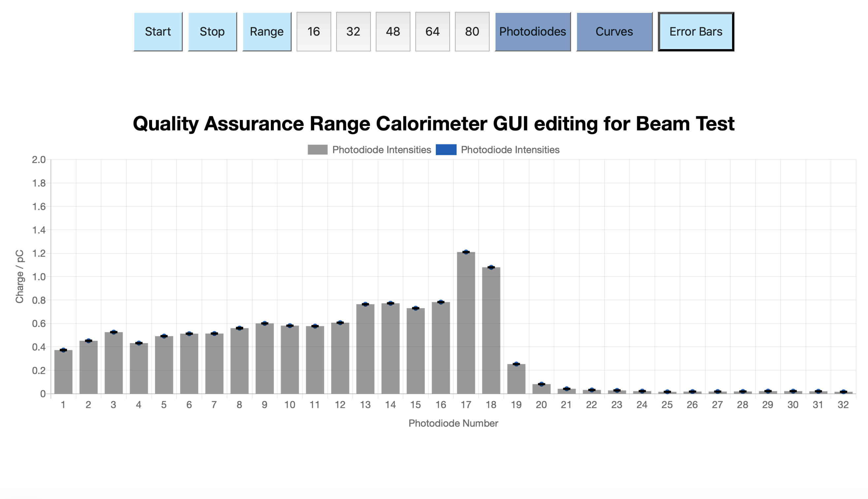
Task: Click the Charge / pC axis title
Action: [x=19, y=277]
